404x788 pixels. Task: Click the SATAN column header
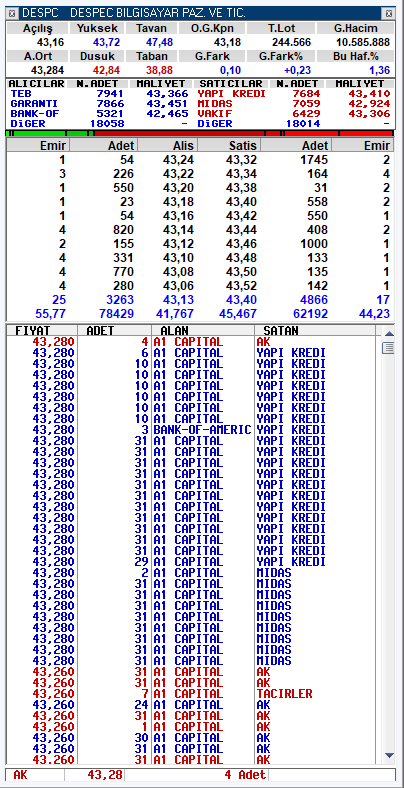pyautogui.click(x=315, y=331)
